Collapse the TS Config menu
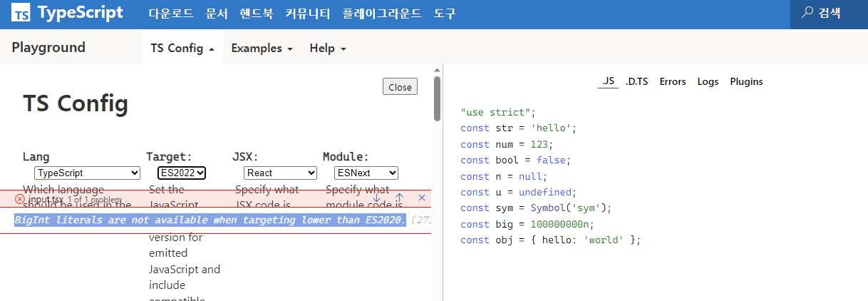 click(x=182, y=48)
